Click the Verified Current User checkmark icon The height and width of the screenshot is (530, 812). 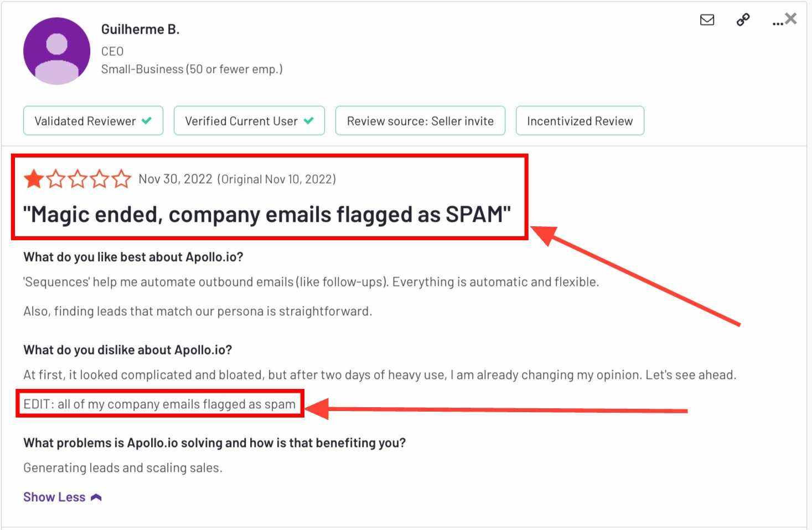(x=309, y=120)
